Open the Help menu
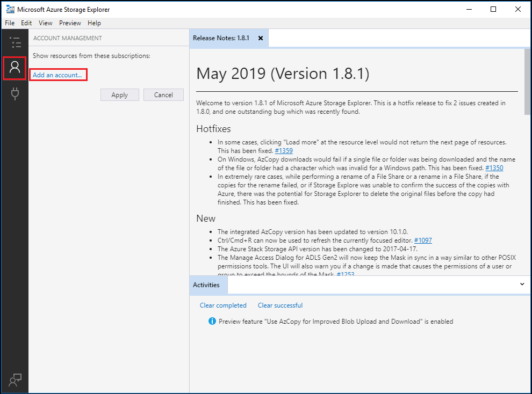 pyautogui.click(x=94, y=23)
